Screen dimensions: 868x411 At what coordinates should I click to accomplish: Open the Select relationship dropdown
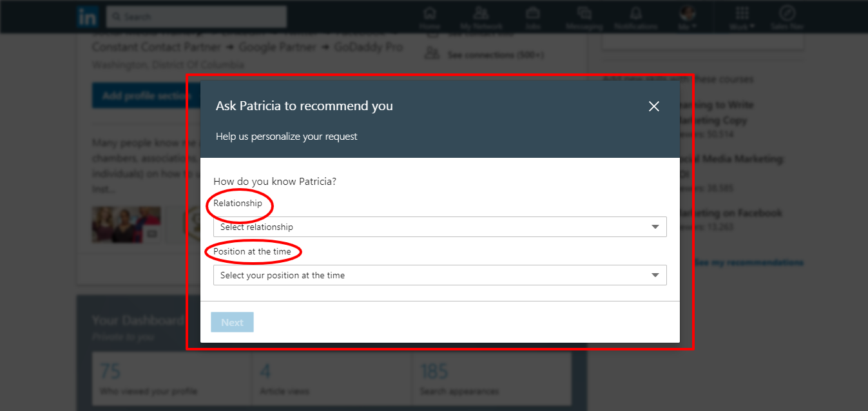440,227
